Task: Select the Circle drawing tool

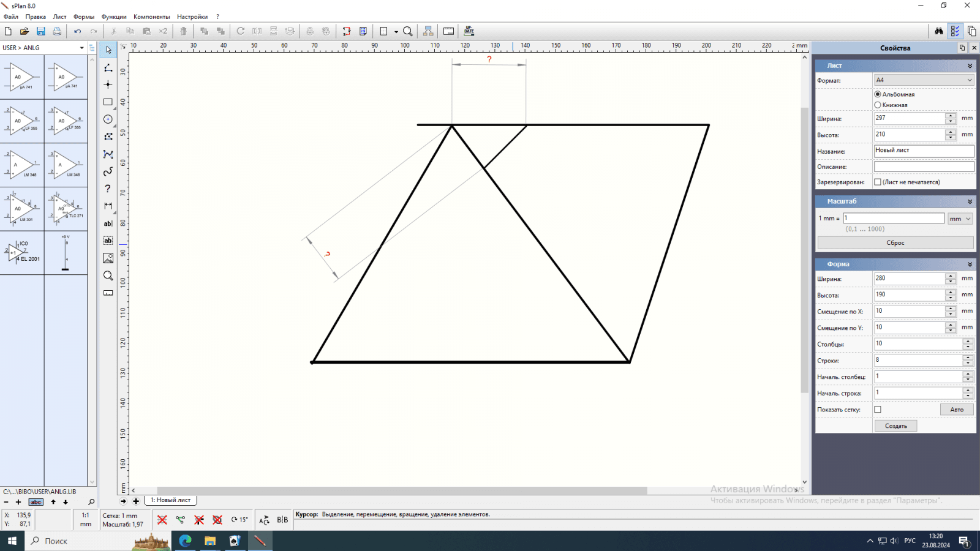Action: 108,119
